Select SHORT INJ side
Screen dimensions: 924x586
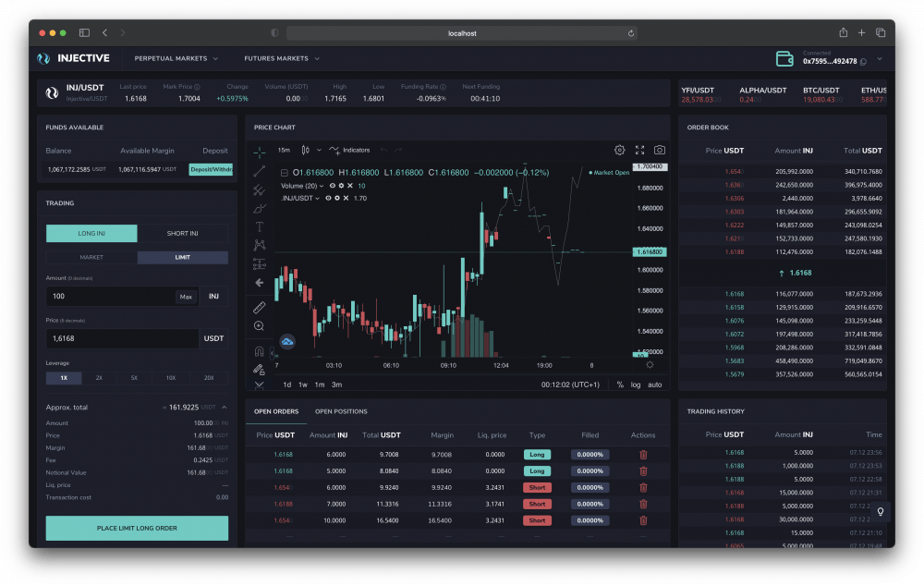183,234
